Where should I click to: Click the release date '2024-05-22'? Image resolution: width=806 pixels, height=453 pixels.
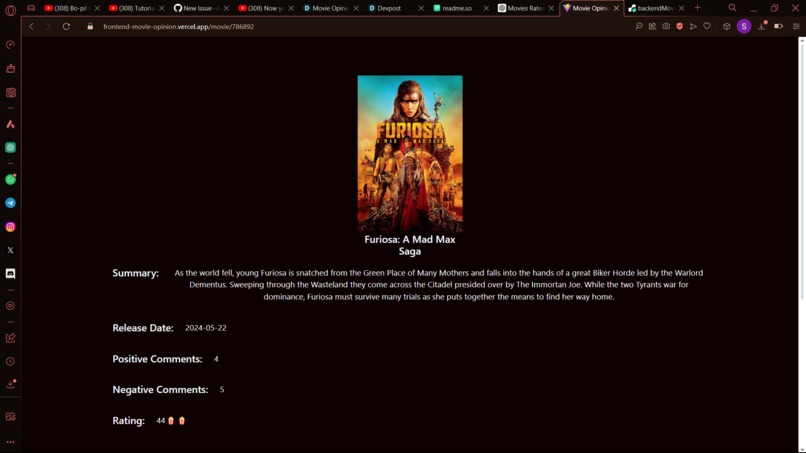tap(206, 328)
